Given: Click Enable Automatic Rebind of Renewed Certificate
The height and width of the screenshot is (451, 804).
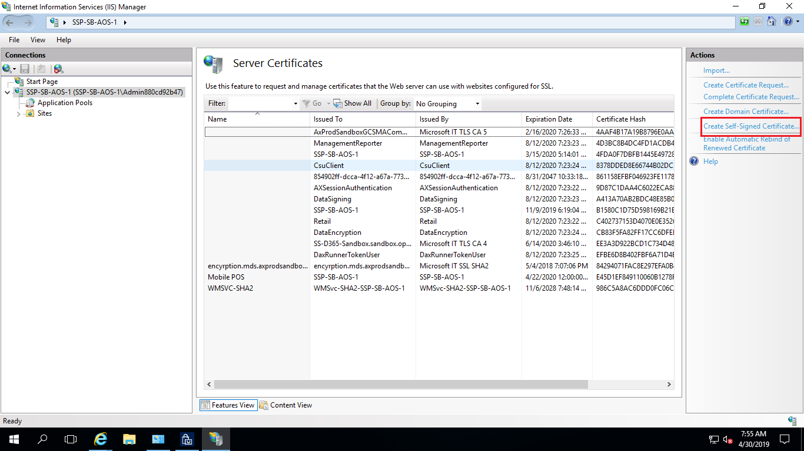Looking at the screenshot, I should click(747, 144).
